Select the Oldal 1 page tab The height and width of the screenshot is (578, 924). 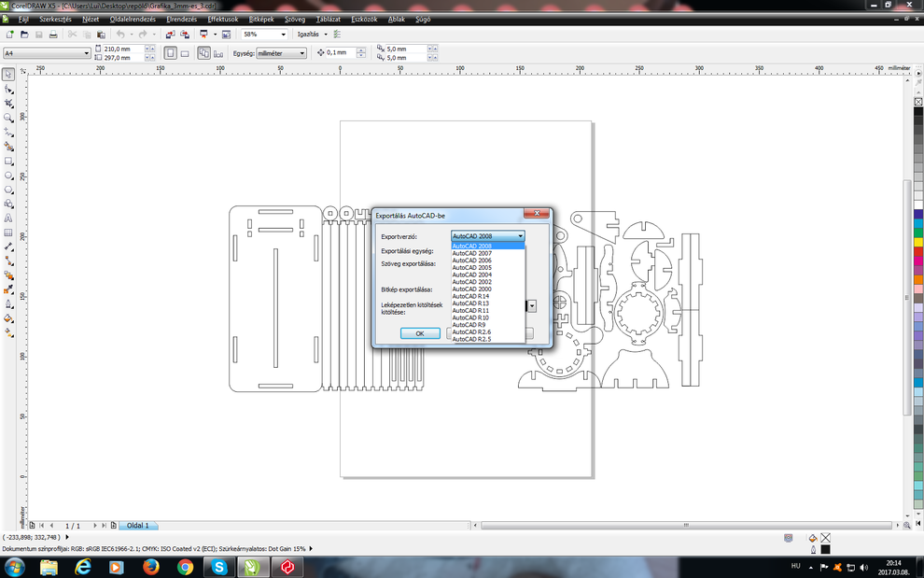tap(138, 526)
